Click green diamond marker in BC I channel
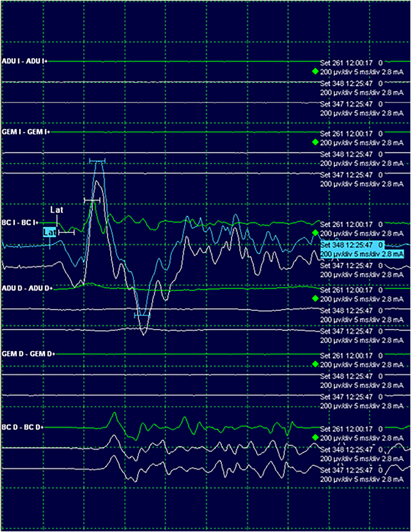411x532 pixels. coord(315,233)
